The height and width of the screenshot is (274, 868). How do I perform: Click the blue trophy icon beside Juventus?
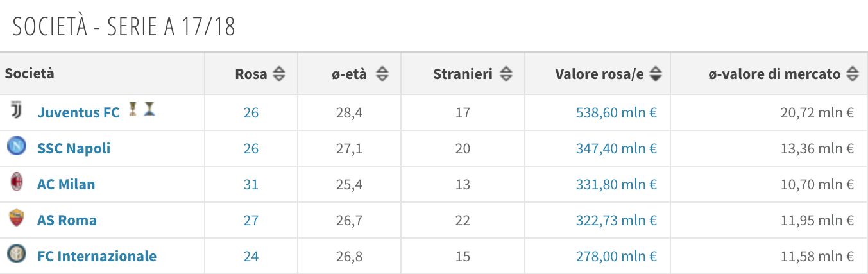click(x=149, y=110)
